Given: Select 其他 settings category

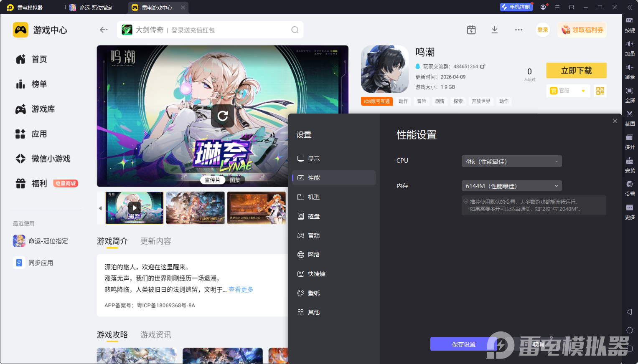Looking at the screenshot, I should (x=334, y=312).
